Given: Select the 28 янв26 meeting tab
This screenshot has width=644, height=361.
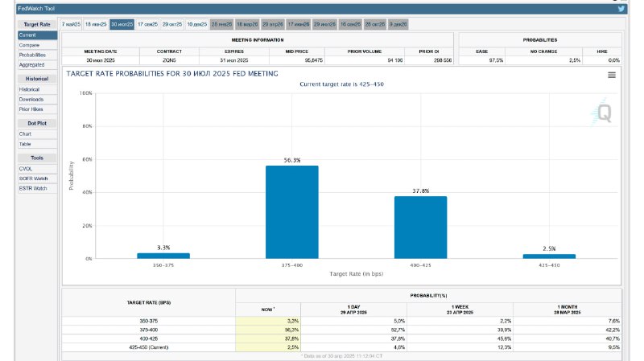Looking at the screenshot, I should click(x=222, y=24).
